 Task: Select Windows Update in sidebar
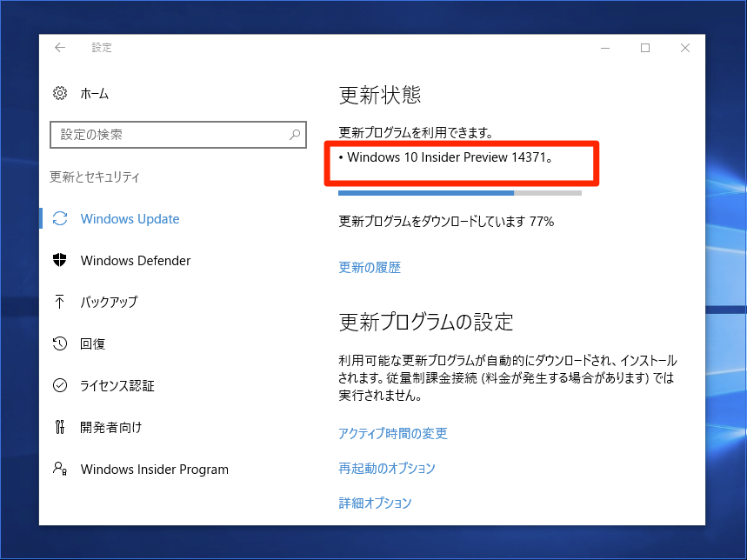click(x=130, y=219)
